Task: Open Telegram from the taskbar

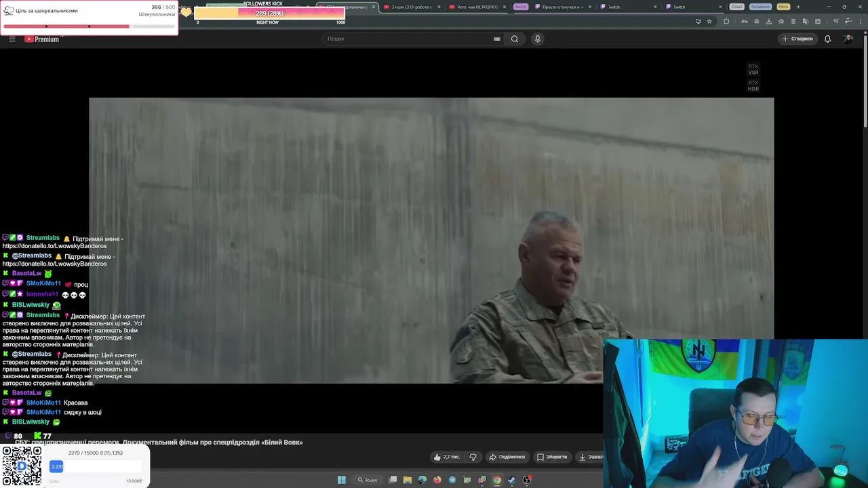Action: [x=452, y=480]
